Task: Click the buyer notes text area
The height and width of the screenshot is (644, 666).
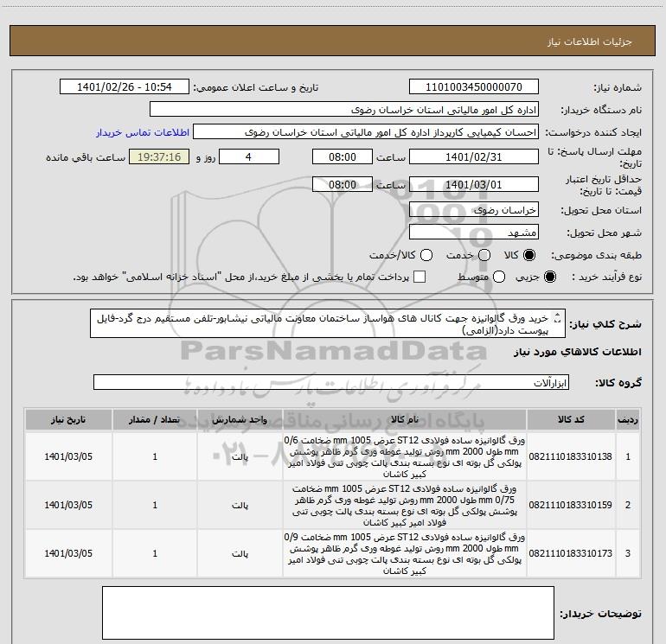Action: point(328,613)
